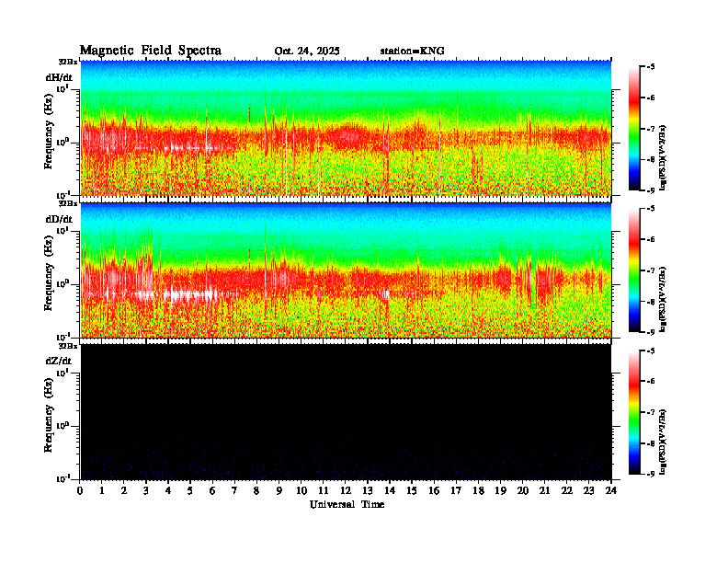Click the "Universal Time" axis label
The image size is (728, 563).
347,504
